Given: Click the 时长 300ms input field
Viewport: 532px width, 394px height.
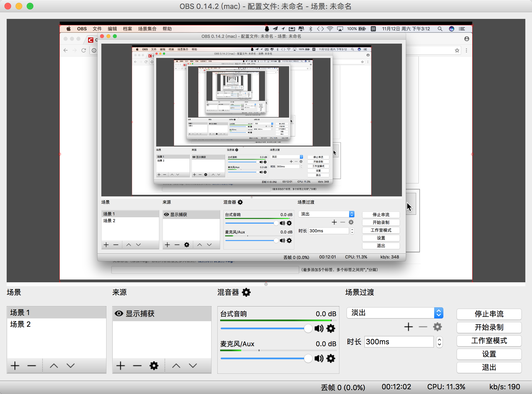Looking at the screenshot, I should click(x=399, y=342).
